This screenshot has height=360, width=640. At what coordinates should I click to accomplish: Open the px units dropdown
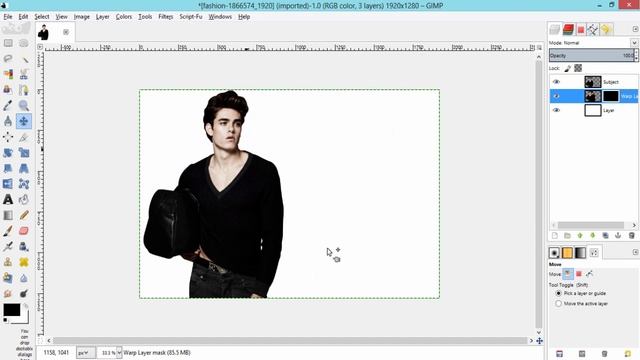pos(86,352)
